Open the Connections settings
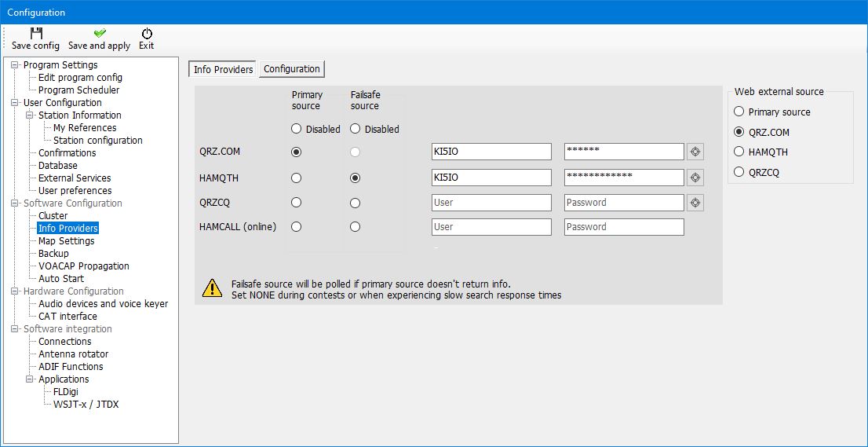This screenshot has height=447, width=868. (65, 342)
